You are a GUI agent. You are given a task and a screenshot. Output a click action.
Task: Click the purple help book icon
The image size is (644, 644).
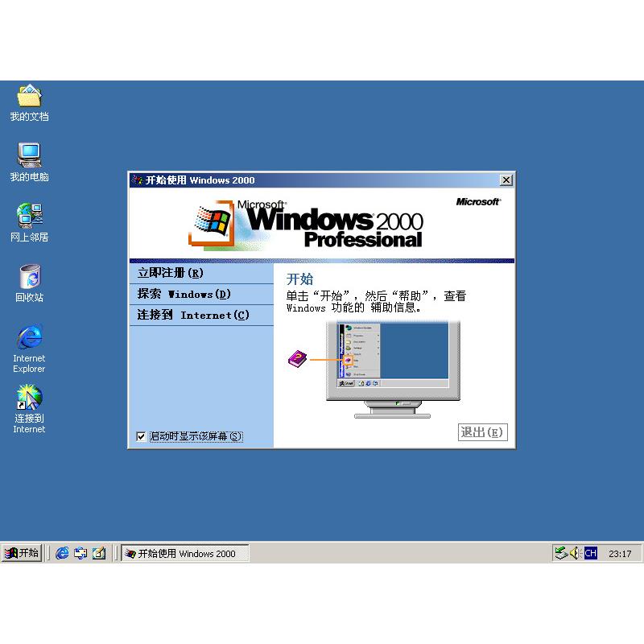point(297,359)
